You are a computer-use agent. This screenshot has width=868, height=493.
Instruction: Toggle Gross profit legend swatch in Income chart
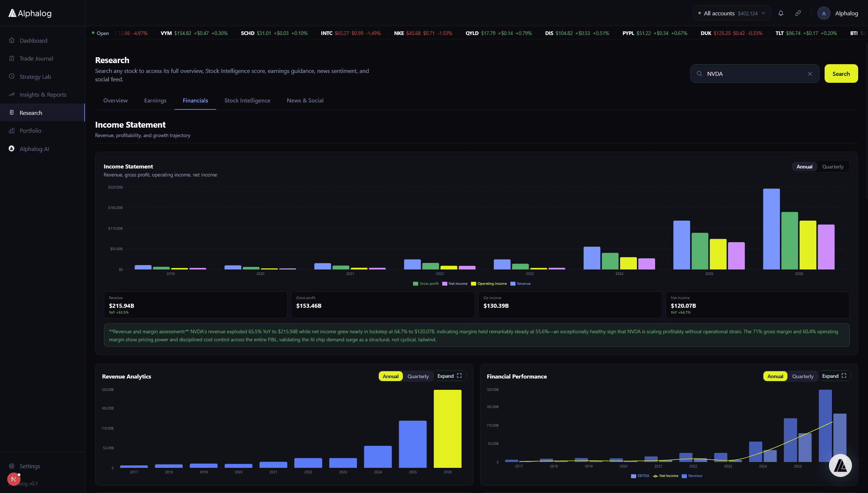(415, 284)
